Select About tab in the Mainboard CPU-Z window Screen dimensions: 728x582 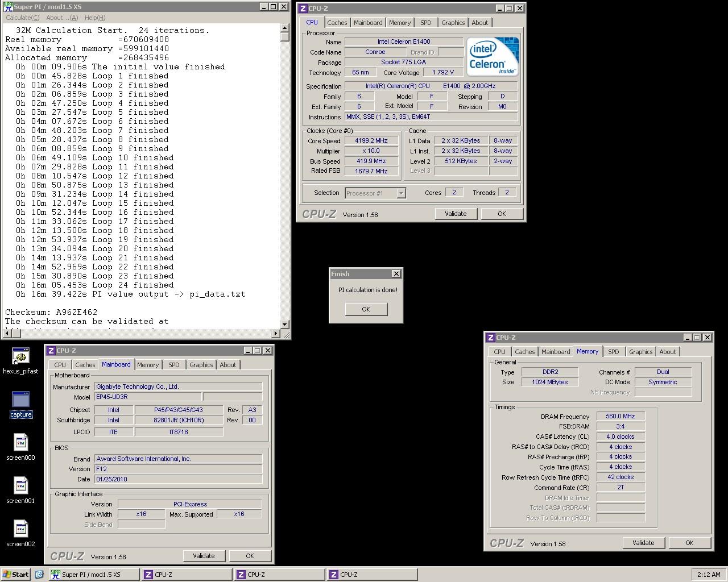(228, 365)
